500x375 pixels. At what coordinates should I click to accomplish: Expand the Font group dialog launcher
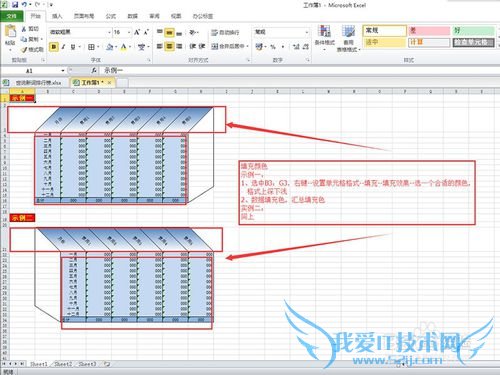tap(149, 60)
